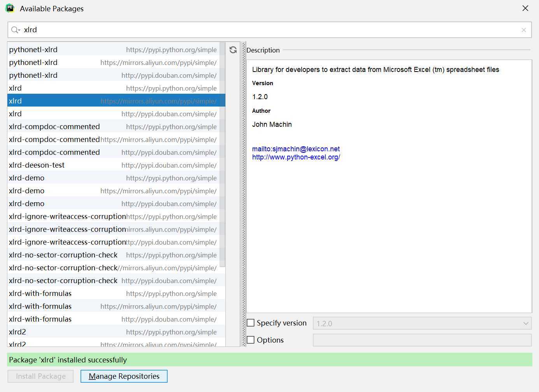This screenshot has width=539, height=392.
Task: Close the Available Packages dialog
Action: coord(525,8)
